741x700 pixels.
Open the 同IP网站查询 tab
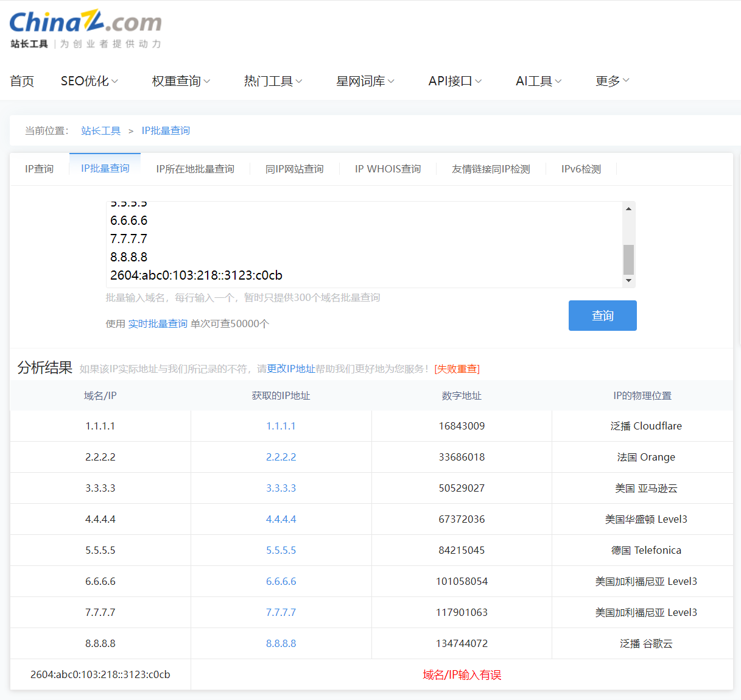pyautogui.click(x=295, y=169)
